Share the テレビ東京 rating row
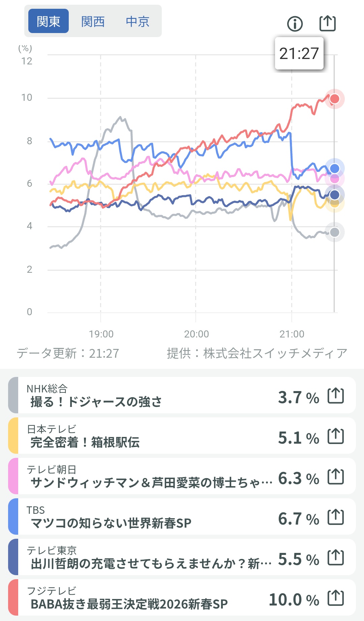 (336, 557)
